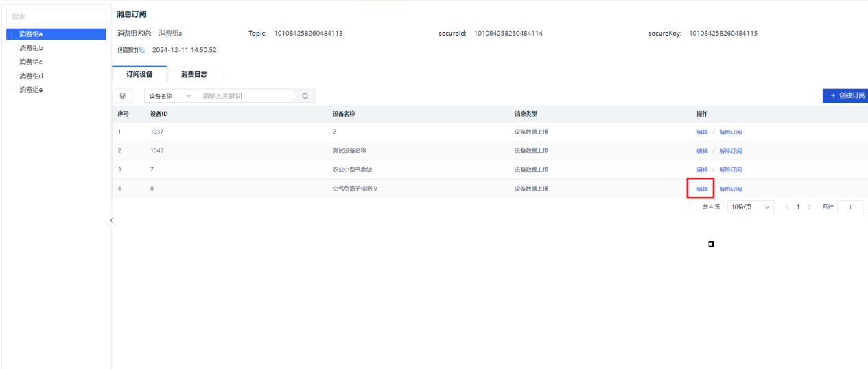
Task: Select 消费组b in the left tree
Action: (x=31, y=48)
